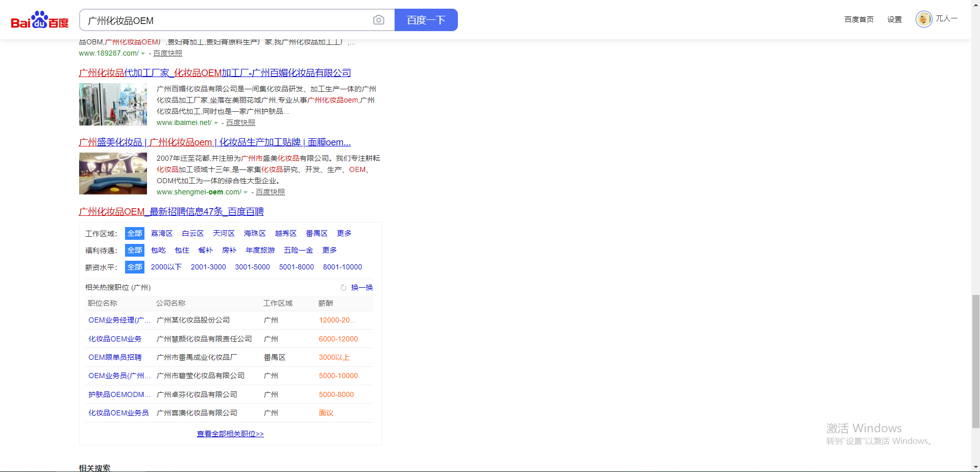Screen dimensions: 980x472
Task: Expand dropdown arrow after www.189287.com
Action: (x=143, y=54)
